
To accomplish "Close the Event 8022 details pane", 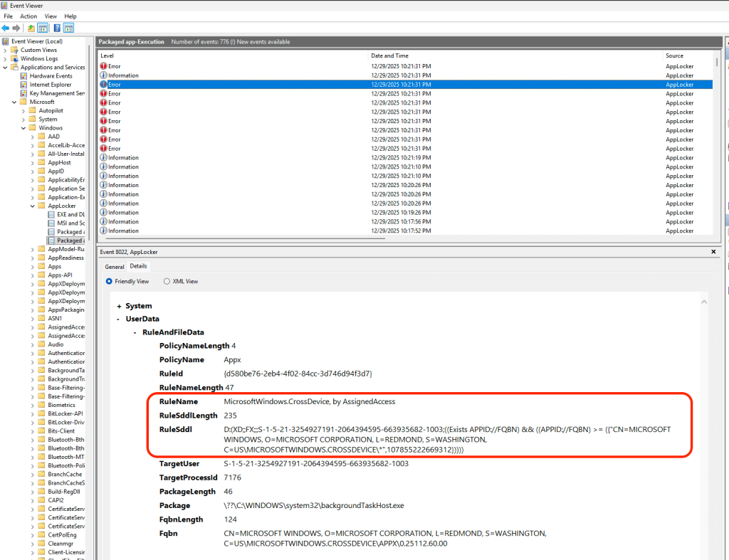I will tap(713, 252).
